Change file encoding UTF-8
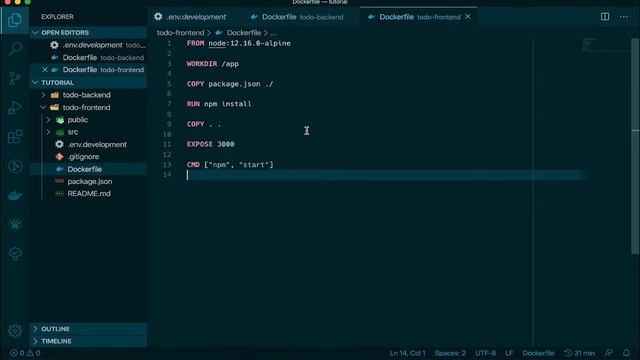The image size is (640, 360). 485,353
